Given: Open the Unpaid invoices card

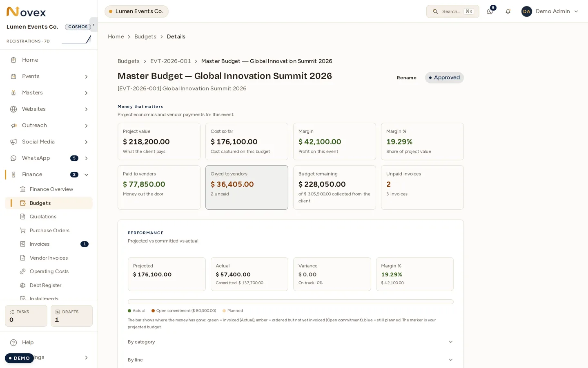Looking at the screenshot, I should pyautogui.click(x=422, y=187).
